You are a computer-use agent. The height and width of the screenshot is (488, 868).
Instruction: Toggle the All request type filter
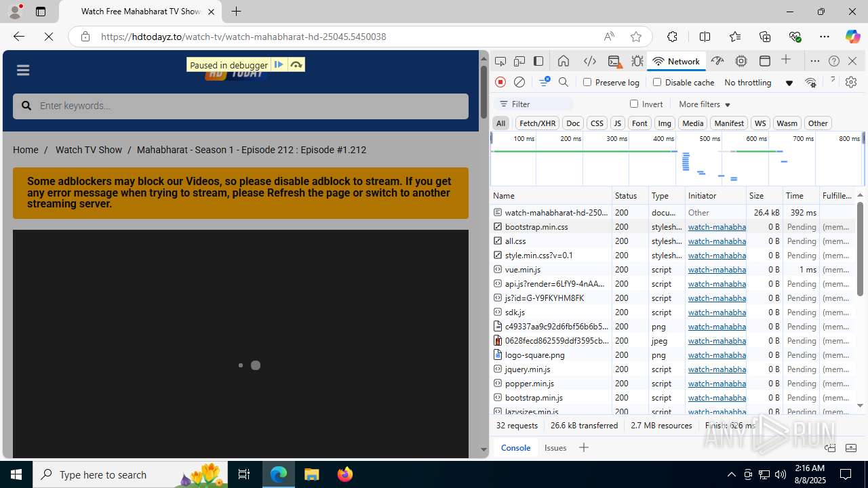(500, 123)
